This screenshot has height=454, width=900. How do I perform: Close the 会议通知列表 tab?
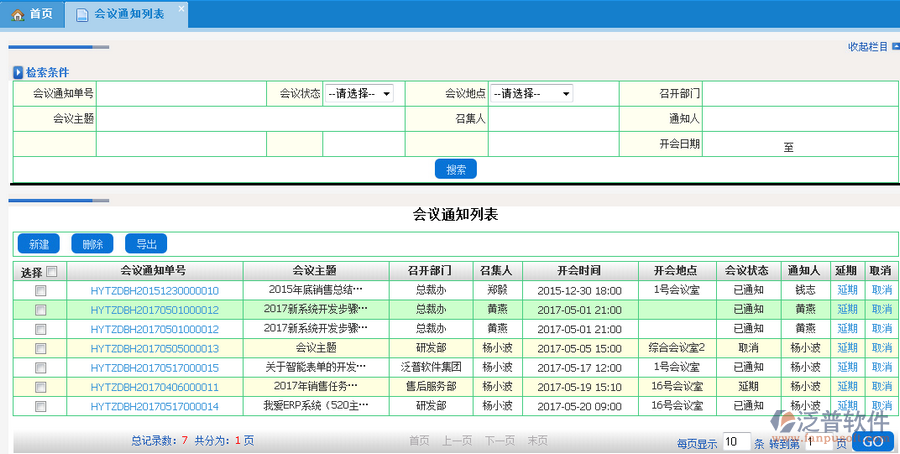pyautogui.click(x=181, y=9)
